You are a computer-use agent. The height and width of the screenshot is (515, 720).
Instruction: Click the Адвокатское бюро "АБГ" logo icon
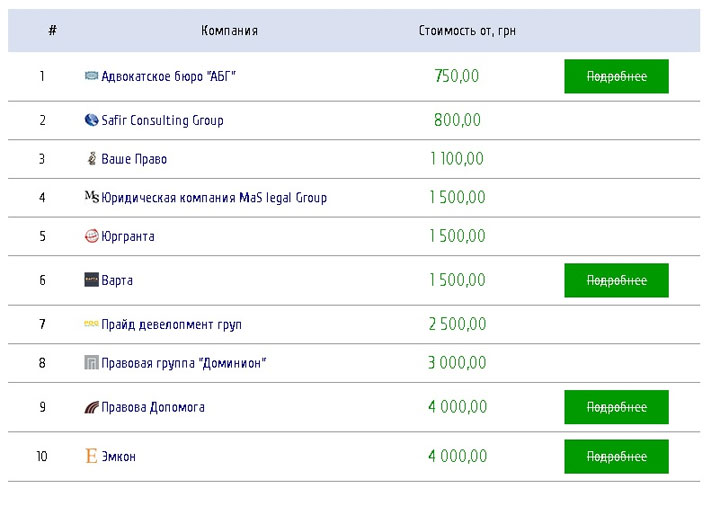pos(91,76)
